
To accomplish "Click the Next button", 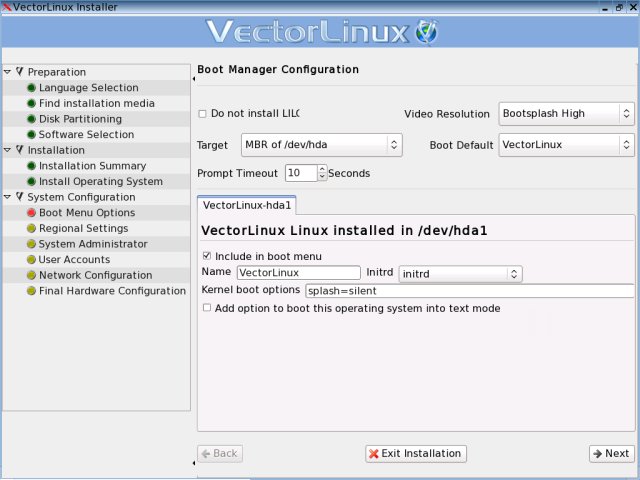I will 611,453.
